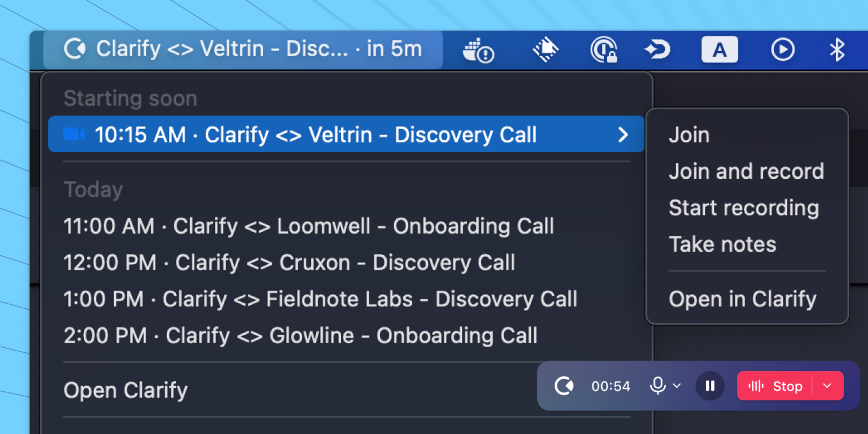Stop the recording with the red button
The width and height of the screenshot is (868, 434).
[x=775, y=386]
